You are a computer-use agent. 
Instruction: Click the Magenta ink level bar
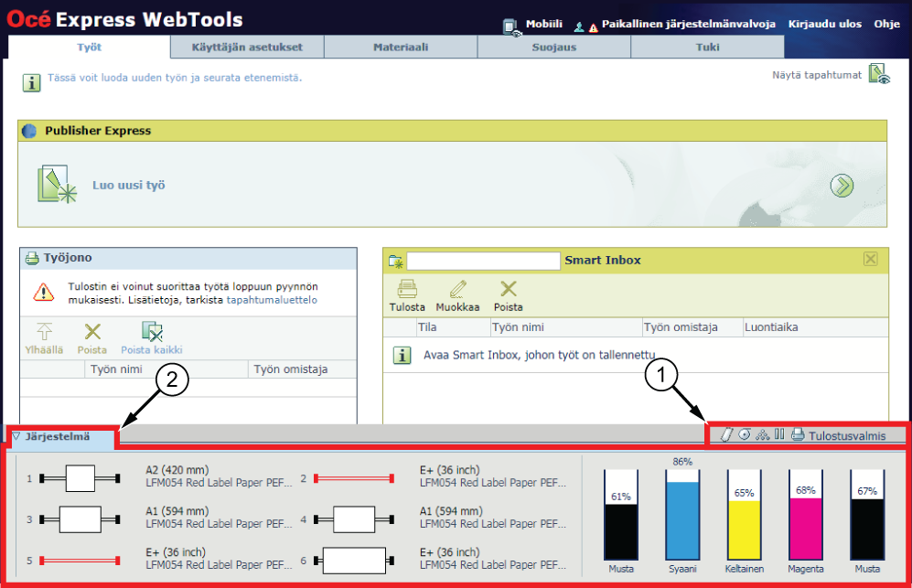click(806, 515)
